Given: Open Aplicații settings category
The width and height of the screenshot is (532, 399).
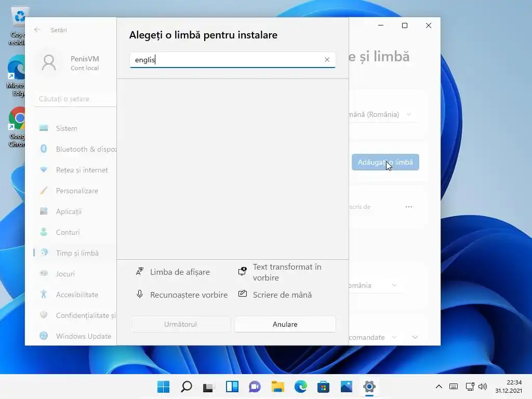Looking at the screenshot, I should [75, 211].
